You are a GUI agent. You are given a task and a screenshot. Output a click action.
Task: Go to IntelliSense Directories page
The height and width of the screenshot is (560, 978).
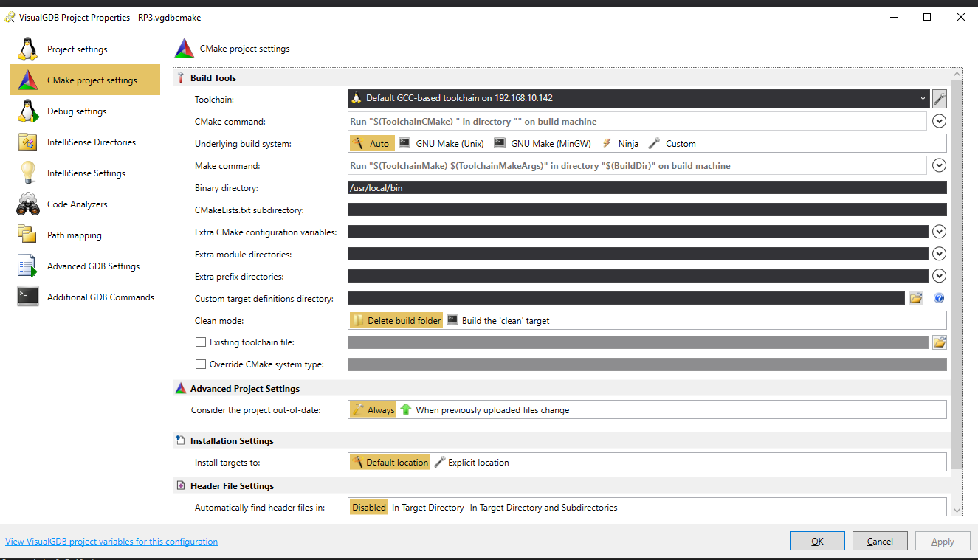click(85, 142)
